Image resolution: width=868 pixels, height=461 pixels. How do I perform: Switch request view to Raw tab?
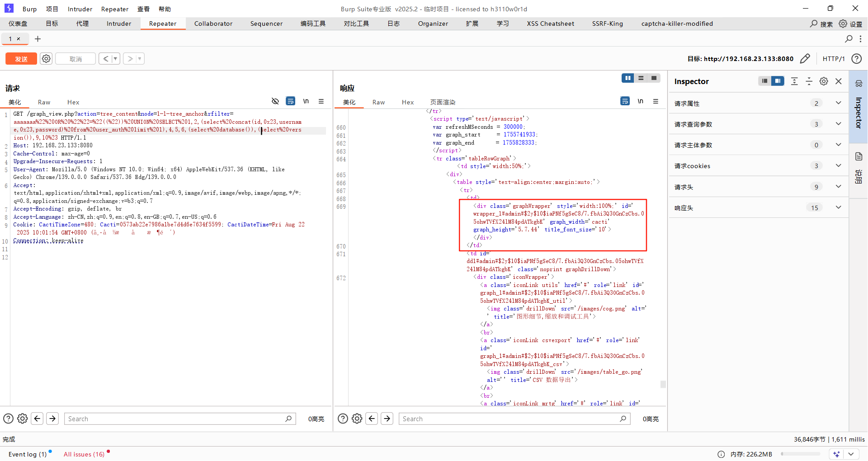click(x=44, y=102)
